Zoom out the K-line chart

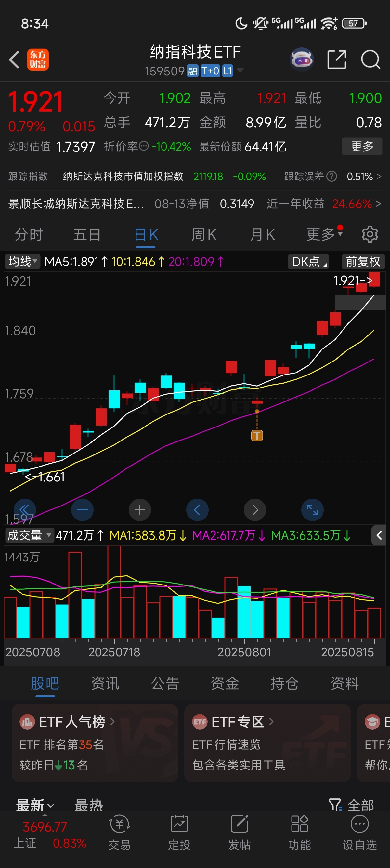pos(83,510)
